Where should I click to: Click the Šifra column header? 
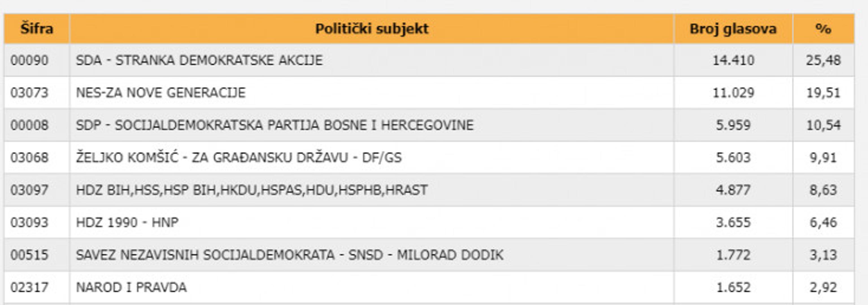coord(37,29)
